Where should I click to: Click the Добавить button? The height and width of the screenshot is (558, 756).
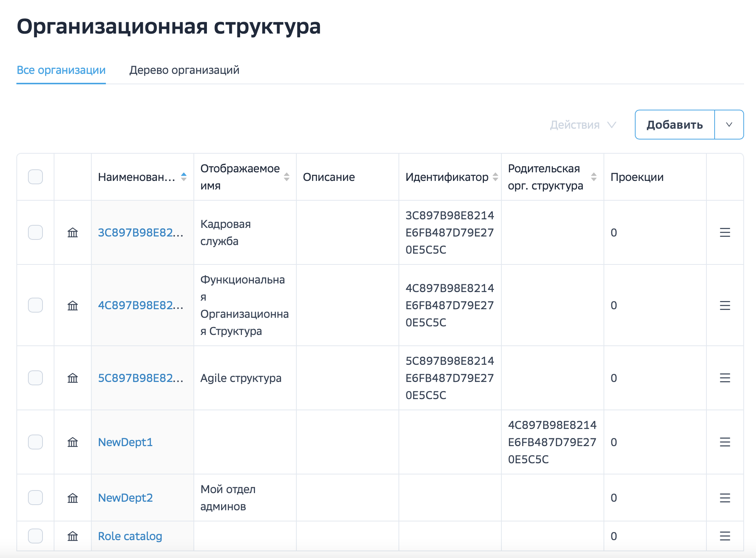(x=675, y=125)
